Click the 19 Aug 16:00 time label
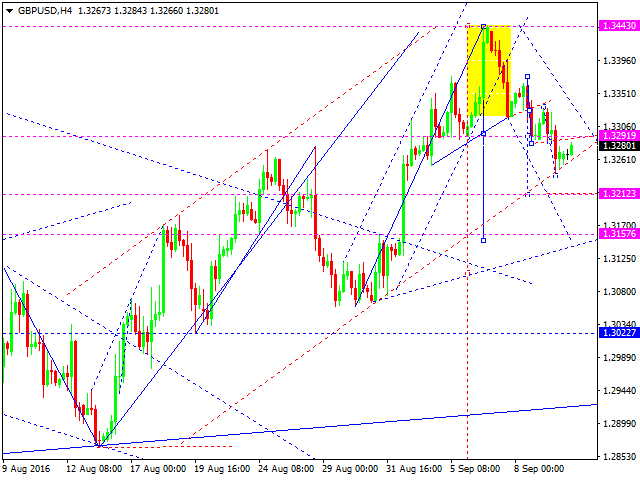The image size is (640, 480). [222, 469]
